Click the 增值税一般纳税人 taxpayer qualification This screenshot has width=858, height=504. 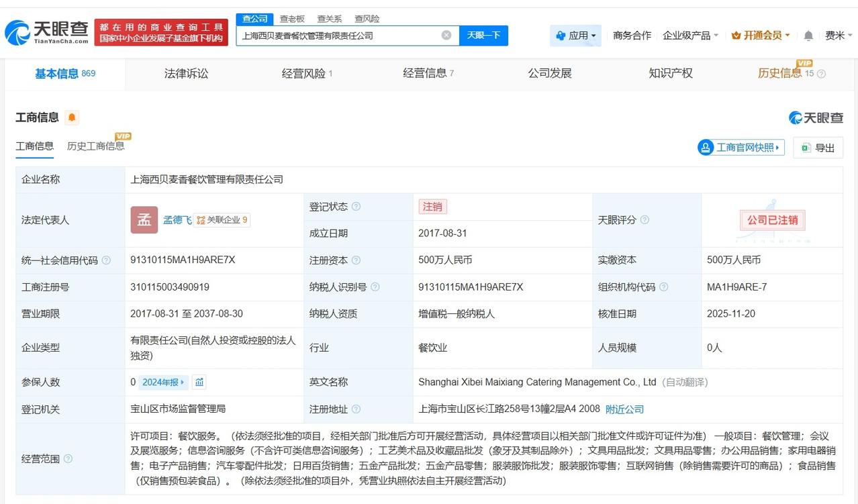click(456, 314)
